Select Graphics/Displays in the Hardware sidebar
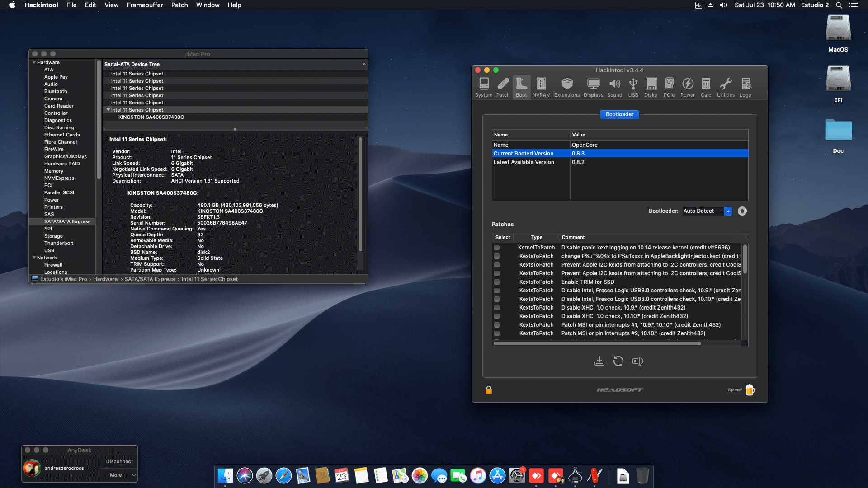The image size is (868, 488). (x=66, y=156)
